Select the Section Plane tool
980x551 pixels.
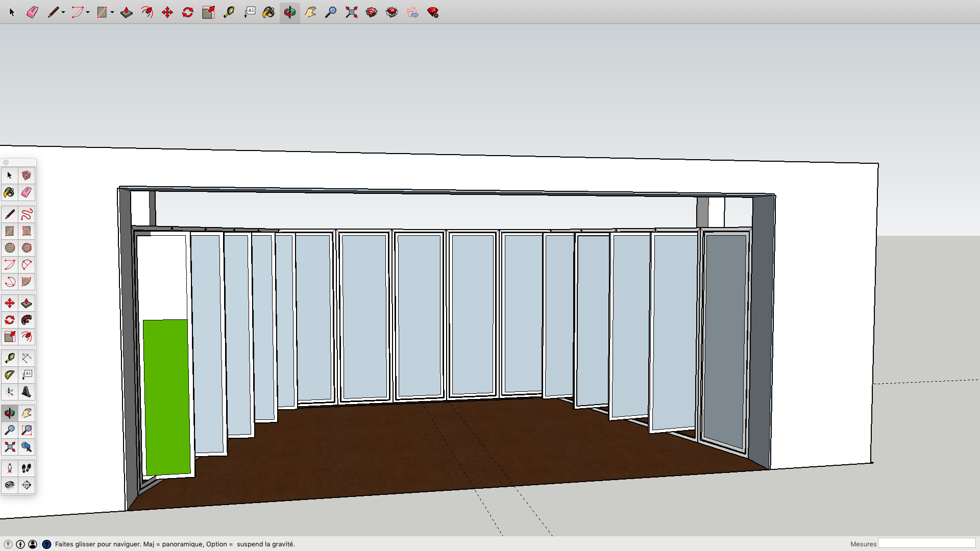coord(27,485)
